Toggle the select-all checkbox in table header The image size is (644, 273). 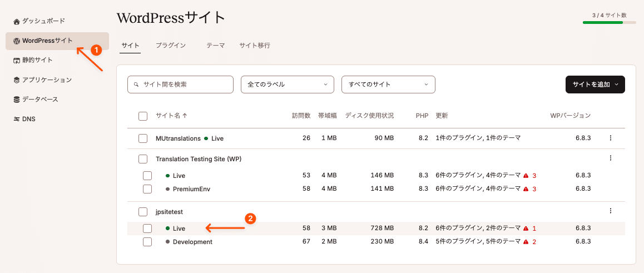click(x=143, y=116)
